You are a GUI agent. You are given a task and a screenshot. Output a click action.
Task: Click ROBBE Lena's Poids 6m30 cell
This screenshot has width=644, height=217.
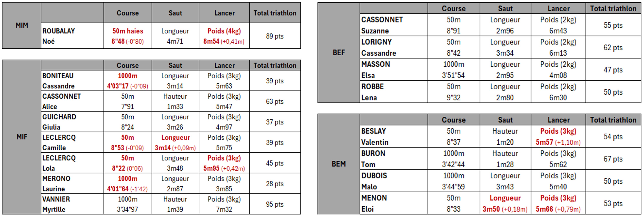tap(558, 92)
